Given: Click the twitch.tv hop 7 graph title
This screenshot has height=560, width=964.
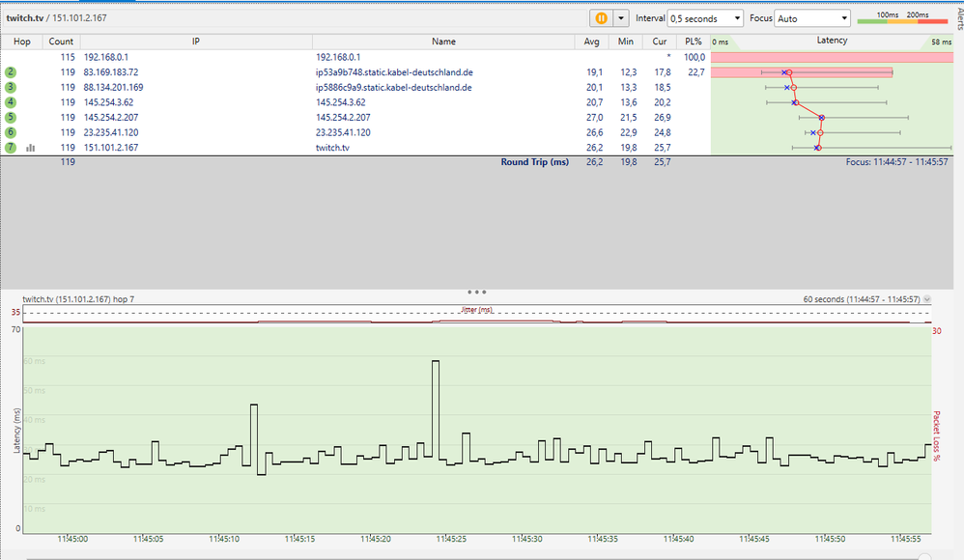Looking at the screenshot, I should click(x=78, y=299).
